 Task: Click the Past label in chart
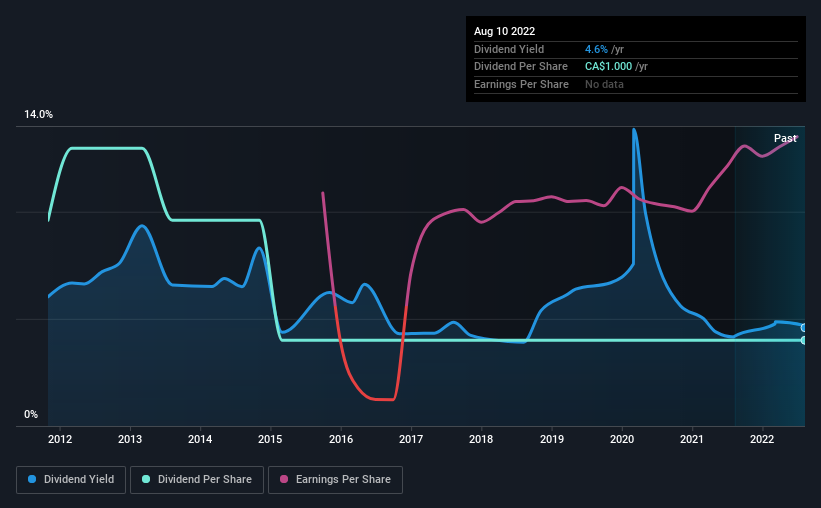pyautogui.click(x=785, y=138)
